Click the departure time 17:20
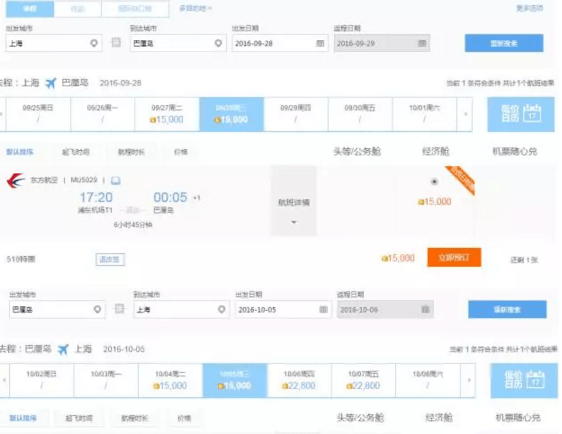The image size is (562, 434). [96, 197]
